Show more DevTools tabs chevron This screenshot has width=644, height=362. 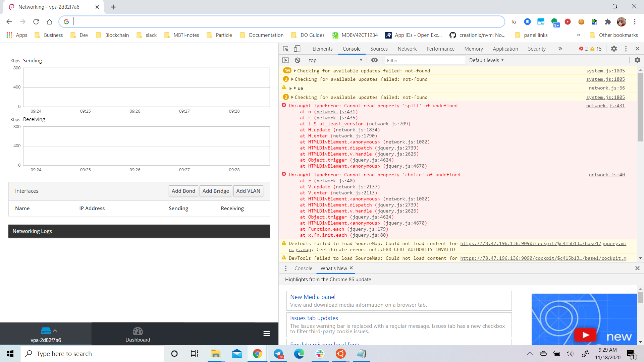pyautogui.click(x=560, y=49)
